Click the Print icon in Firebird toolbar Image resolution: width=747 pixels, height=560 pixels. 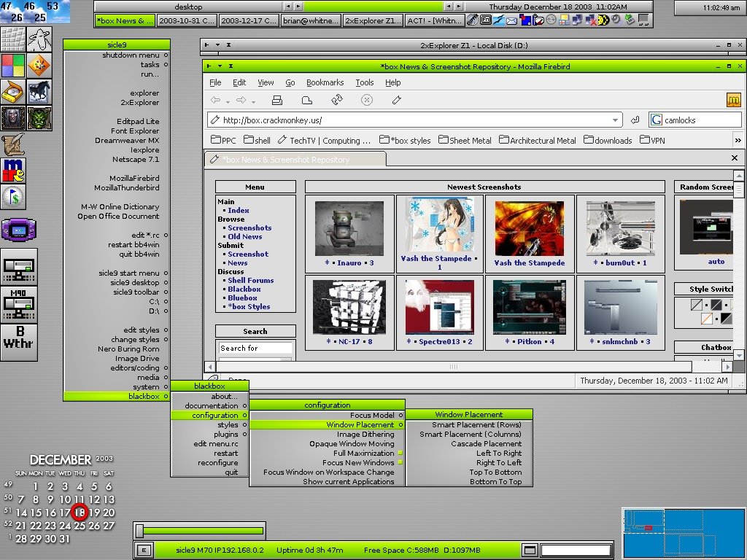click(276, 100)
